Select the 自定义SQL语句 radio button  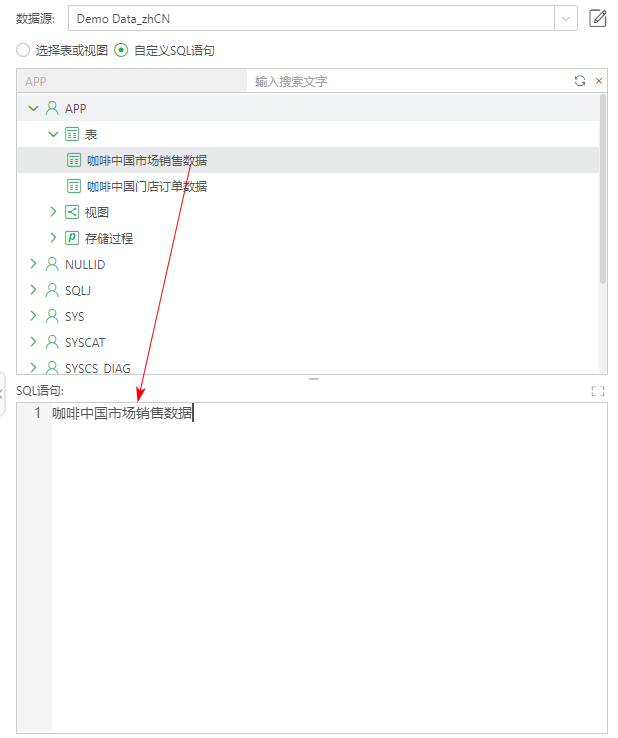(121, 50)
